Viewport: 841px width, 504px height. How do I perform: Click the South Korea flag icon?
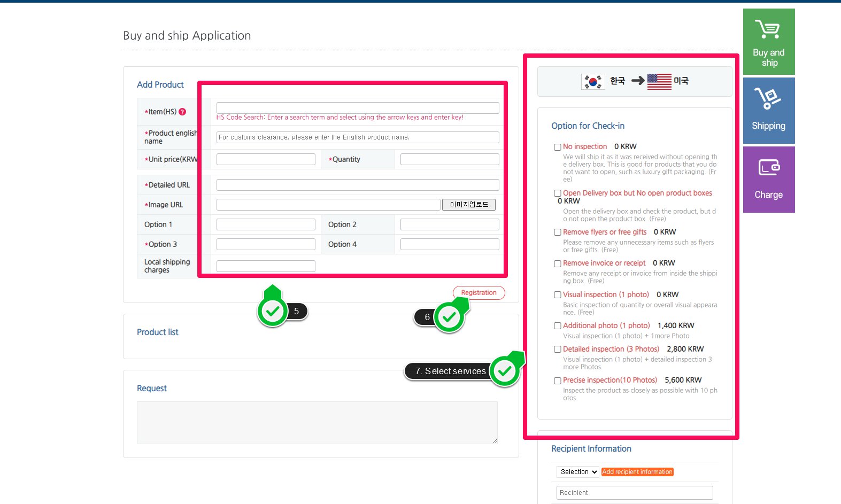point(593,81)
